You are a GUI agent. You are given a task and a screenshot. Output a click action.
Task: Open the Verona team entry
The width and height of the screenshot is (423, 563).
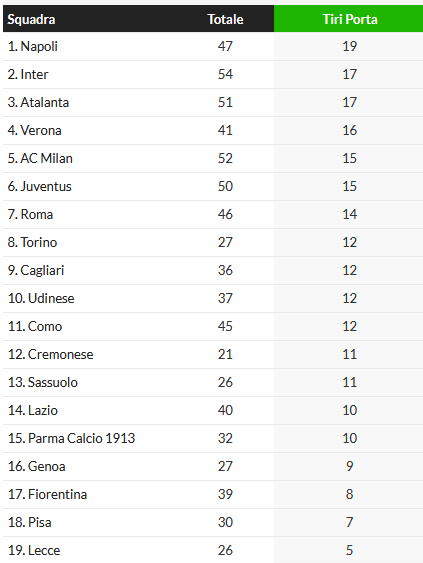[x=41, y=130]
